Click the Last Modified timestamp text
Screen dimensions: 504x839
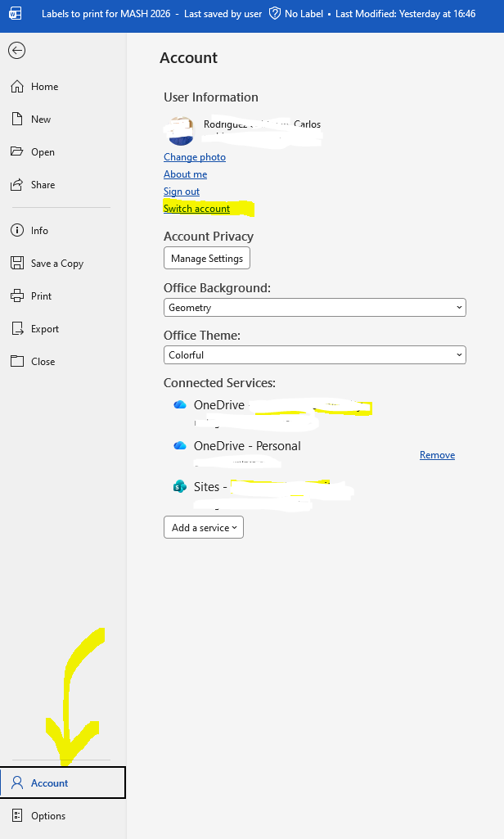406,14
